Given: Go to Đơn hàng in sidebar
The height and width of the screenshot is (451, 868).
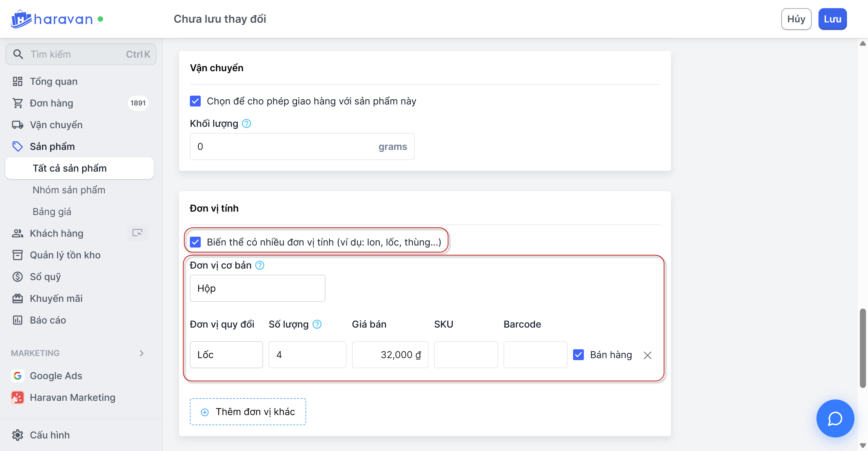Looking at the screenshot, I should [x=52, y=103].
